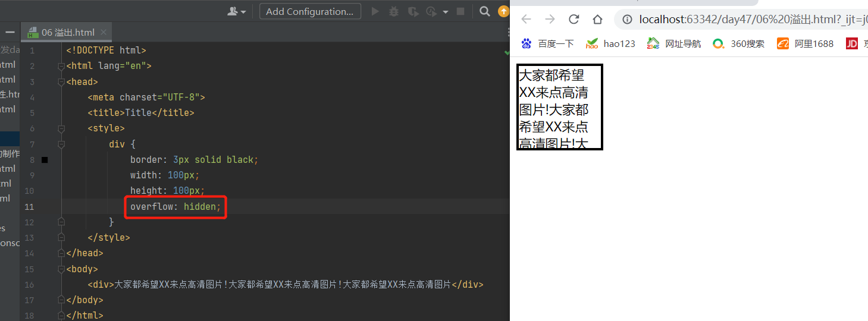This screenshot has height=321, width=868.
Task: Click the Stop square icon
Action: coord(460,11)
